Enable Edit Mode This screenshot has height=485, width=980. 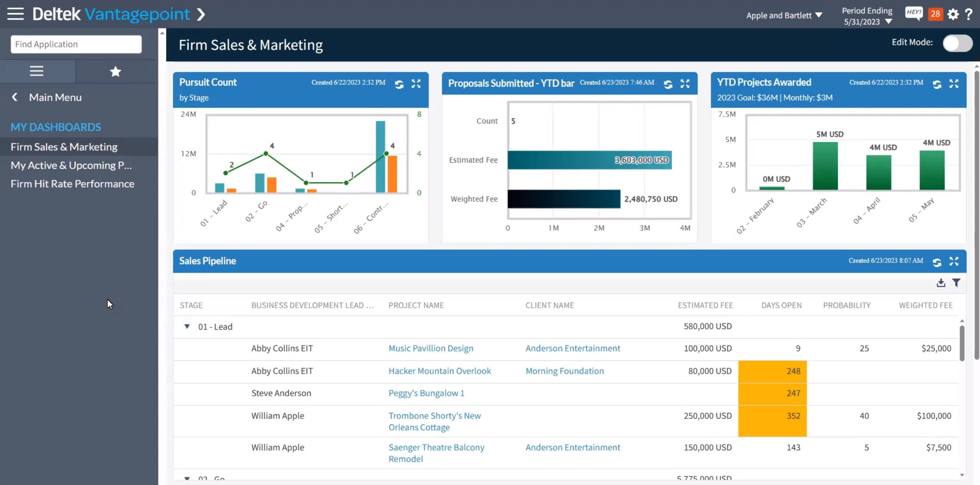958,43
